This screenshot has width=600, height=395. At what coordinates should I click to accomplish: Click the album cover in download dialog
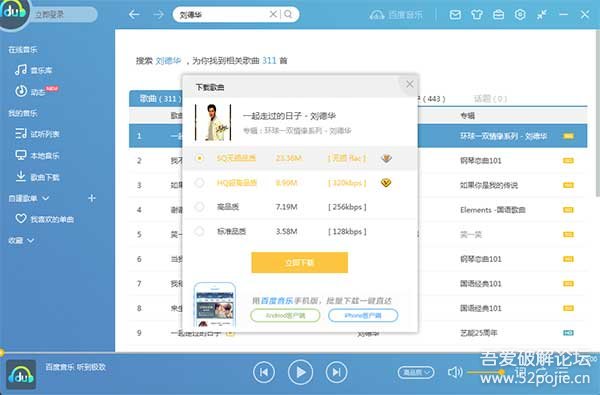[x=213, y=122]
